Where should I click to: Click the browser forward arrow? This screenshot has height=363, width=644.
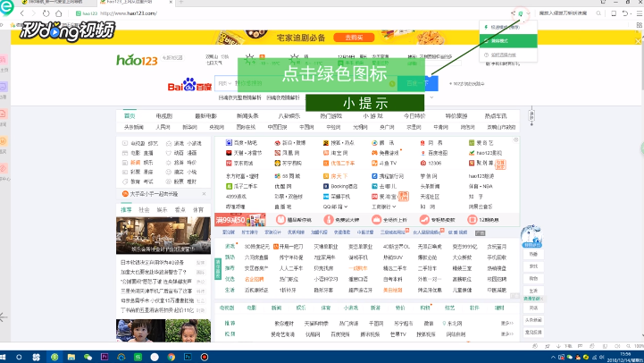(34, 13)
